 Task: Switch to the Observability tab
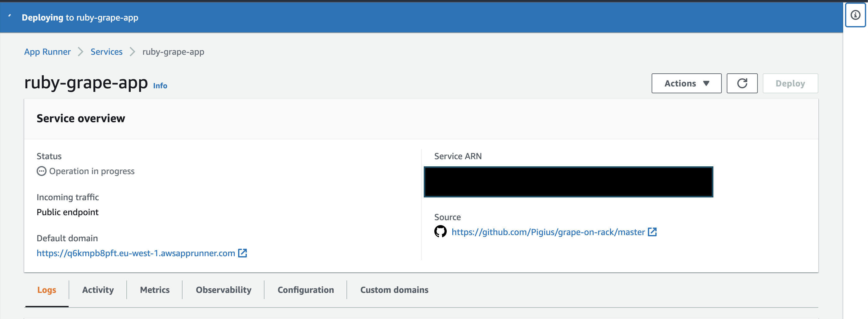pyautogui.click(x=224, y=290)
